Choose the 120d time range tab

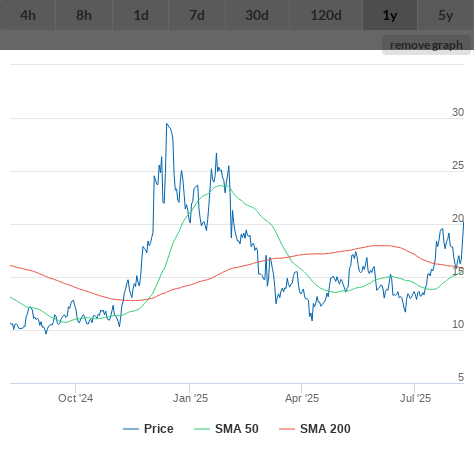point(326,15)
